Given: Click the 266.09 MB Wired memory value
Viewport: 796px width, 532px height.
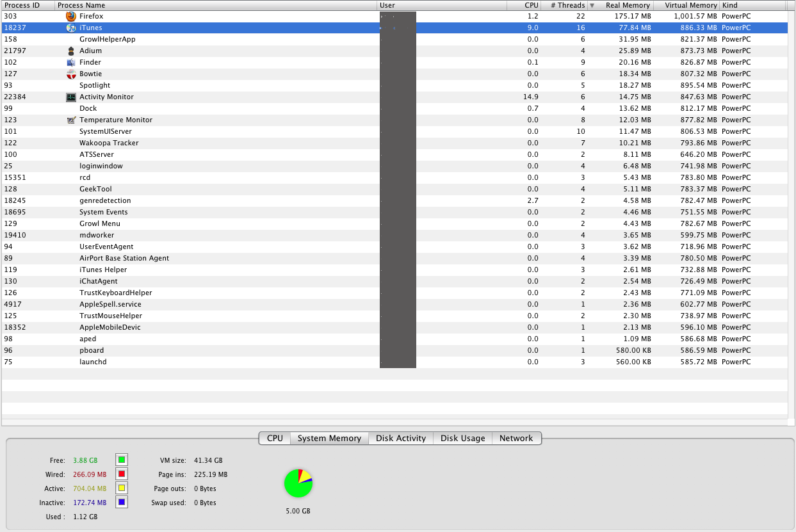Looking at the screenshot, I should [90, 474].
